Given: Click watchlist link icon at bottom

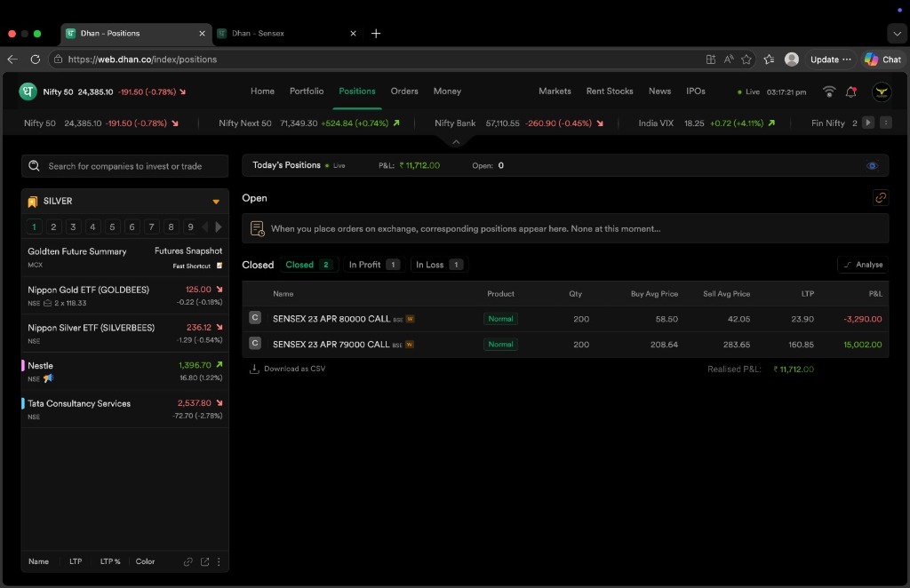Looking at the screenshot, I should 188,562.
